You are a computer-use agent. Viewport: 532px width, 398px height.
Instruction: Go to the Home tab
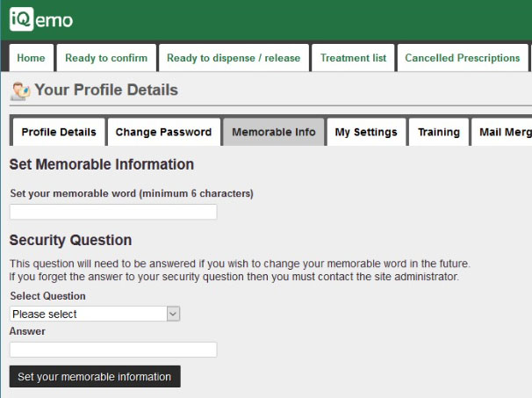[31, 58]
